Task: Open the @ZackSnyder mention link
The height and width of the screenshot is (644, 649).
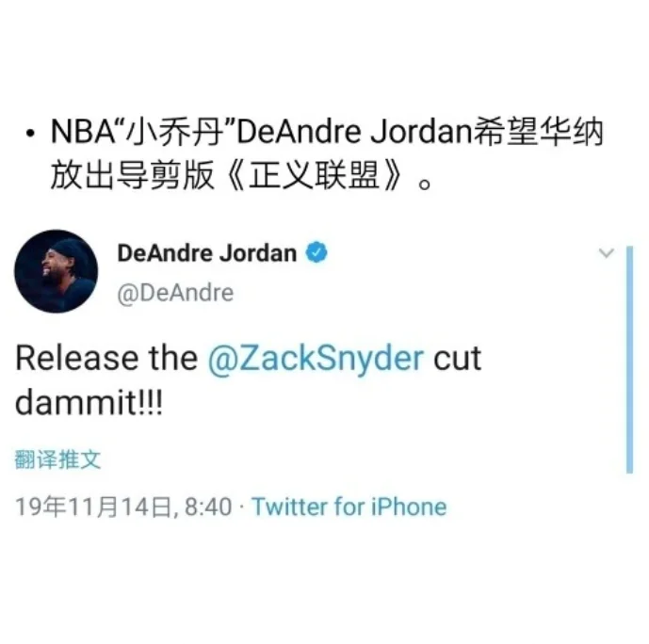Action: point(316,358)
